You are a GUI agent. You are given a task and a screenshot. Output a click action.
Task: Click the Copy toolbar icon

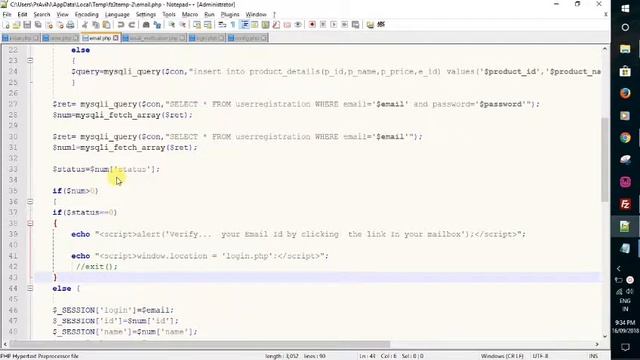pos(96,25)
